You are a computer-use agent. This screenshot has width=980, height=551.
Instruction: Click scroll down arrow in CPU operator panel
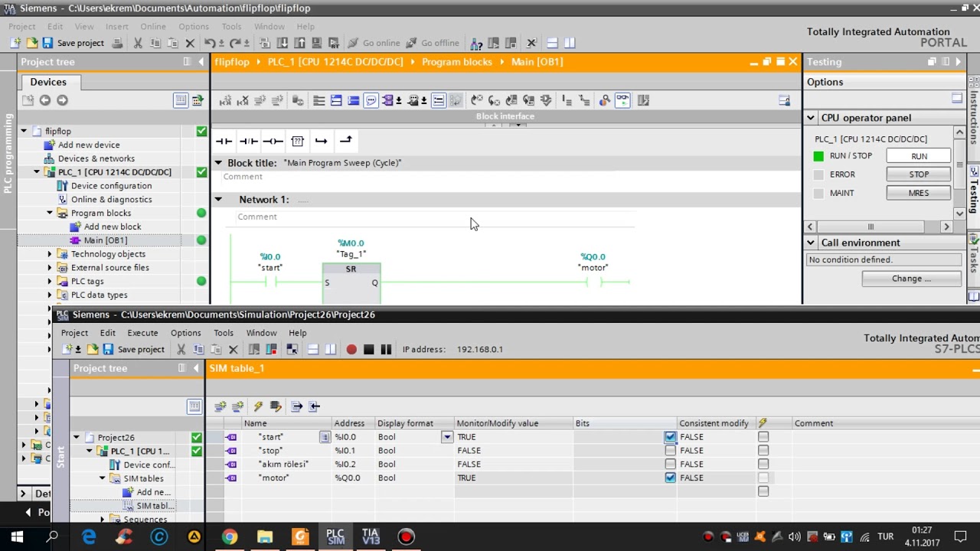pyautogui.click(x=959, y=214)
